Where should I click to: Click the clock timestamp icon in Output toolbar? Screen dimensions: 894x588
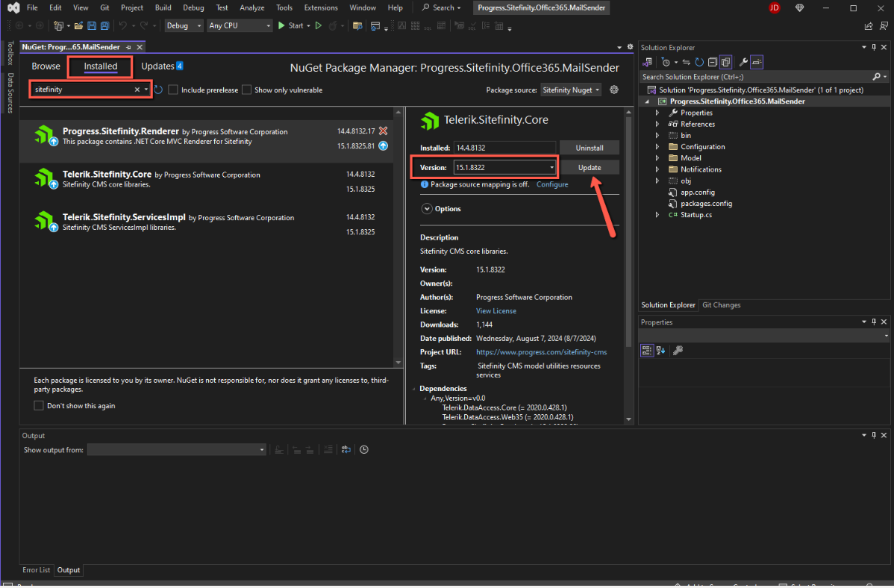[363, 450]
